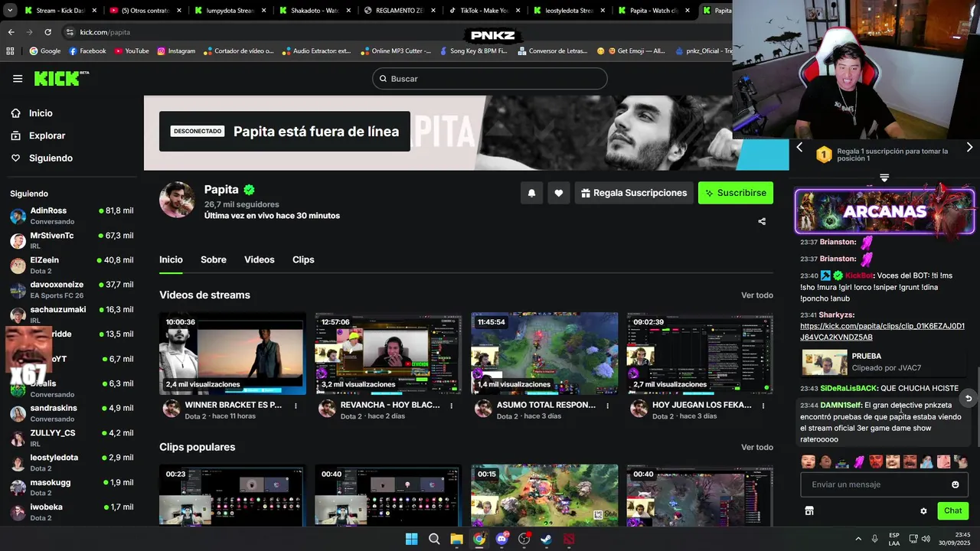Open taskbar search
The image size is (980, 551).
[434, 539]
